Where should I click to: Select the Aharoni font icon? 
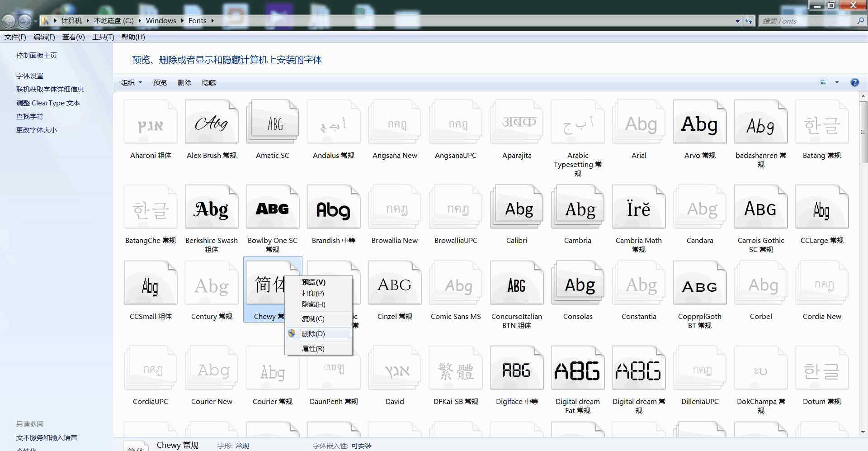coord(151,122)
